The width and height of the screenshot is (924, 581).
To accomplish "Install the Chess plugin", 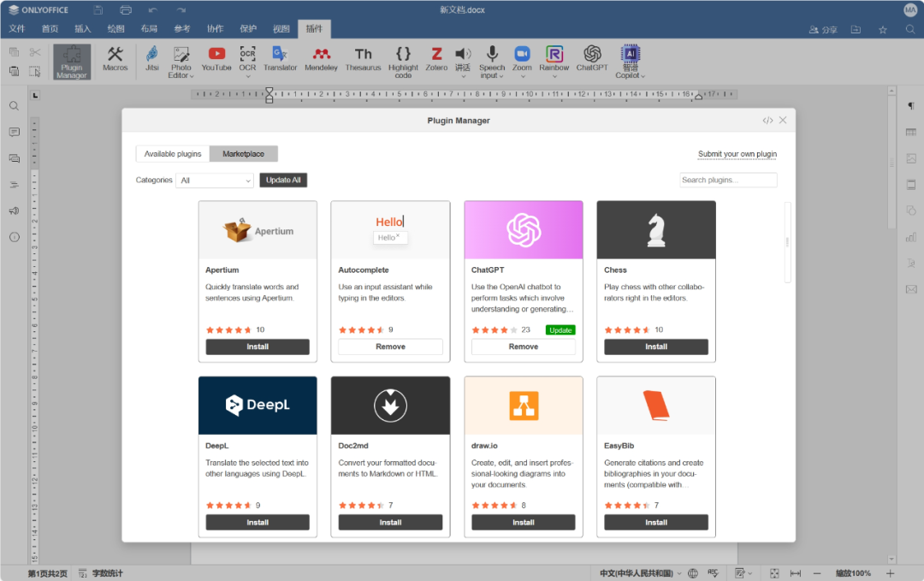I will click(x=656, y=347).
